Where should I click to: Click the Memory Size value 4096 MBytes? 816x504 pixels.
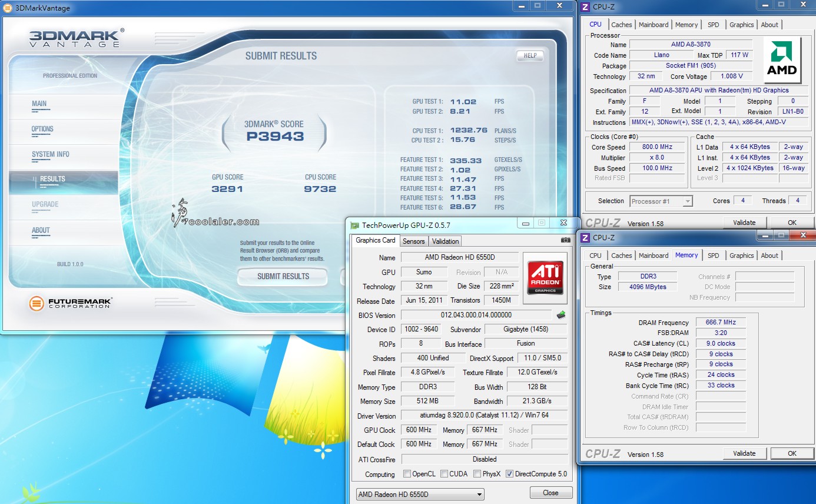point(648,287)
